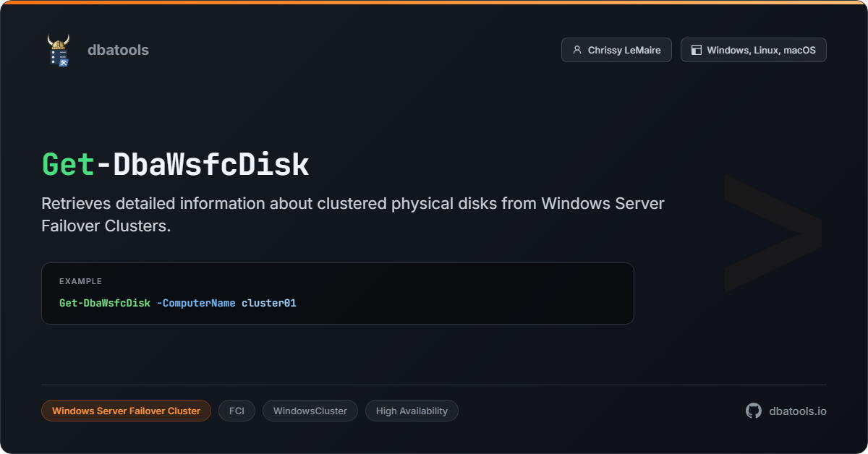Select the Get-DbaWsfcDisk heading

coord(174,165)
